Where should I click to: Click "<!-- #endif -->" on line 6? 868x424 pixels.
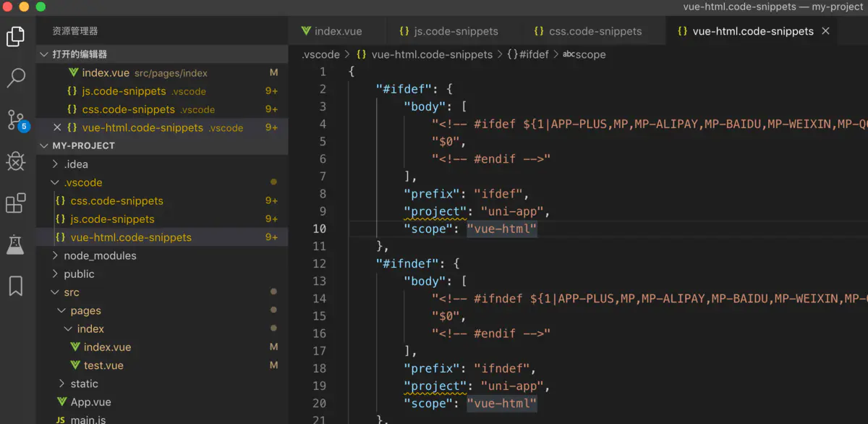pyautogui.click(x=491, y=159)
